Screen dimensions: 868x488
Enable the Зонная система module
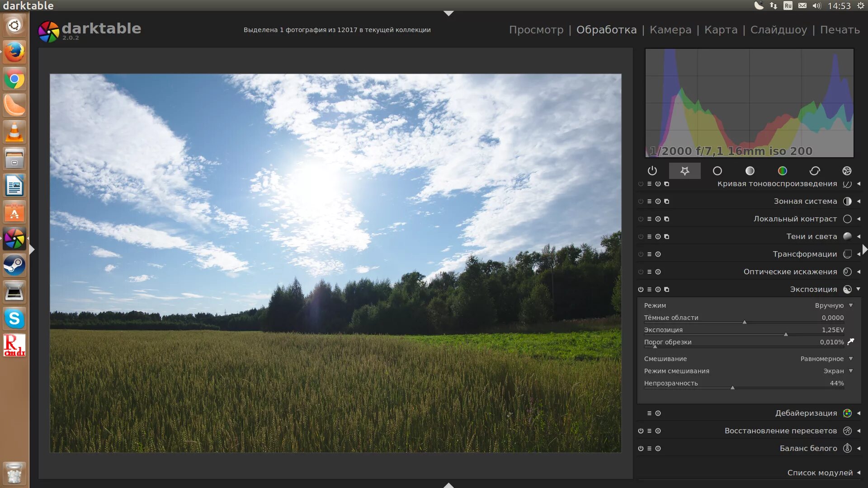click(640, 201)
